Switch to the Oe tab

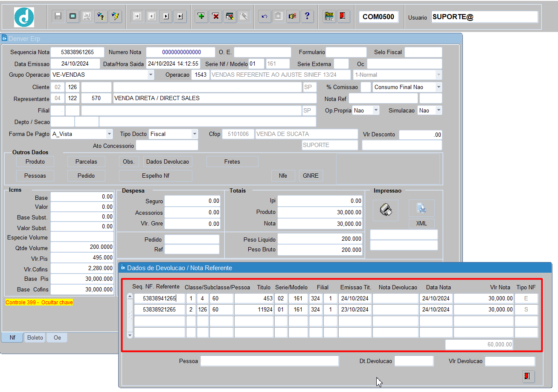(x=57, y=337)
